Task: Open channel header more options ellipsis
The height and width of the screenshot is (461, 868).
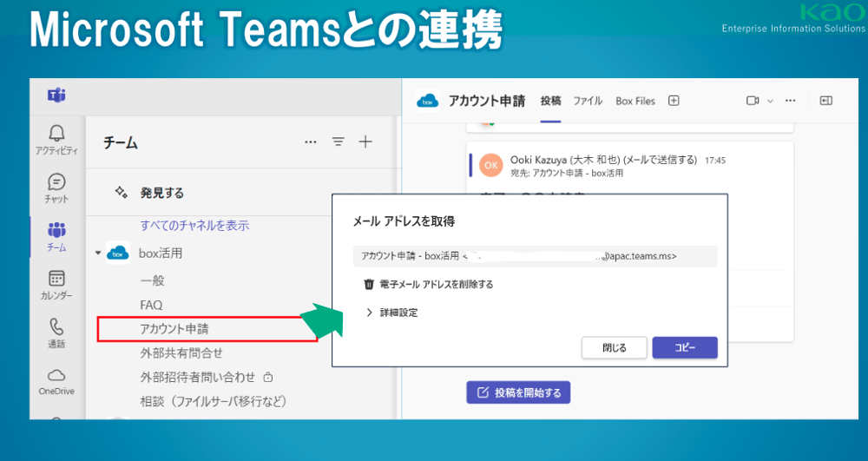Action: 791,101
